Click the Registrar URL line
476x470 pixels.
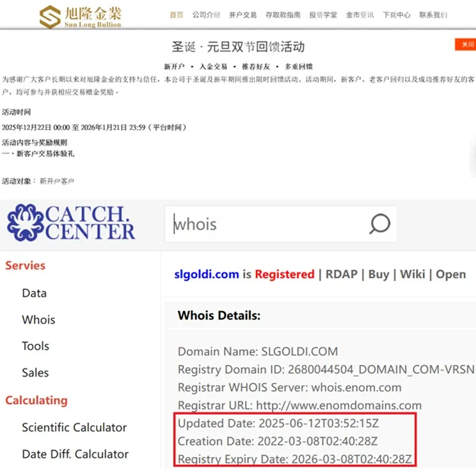[299, 405]
